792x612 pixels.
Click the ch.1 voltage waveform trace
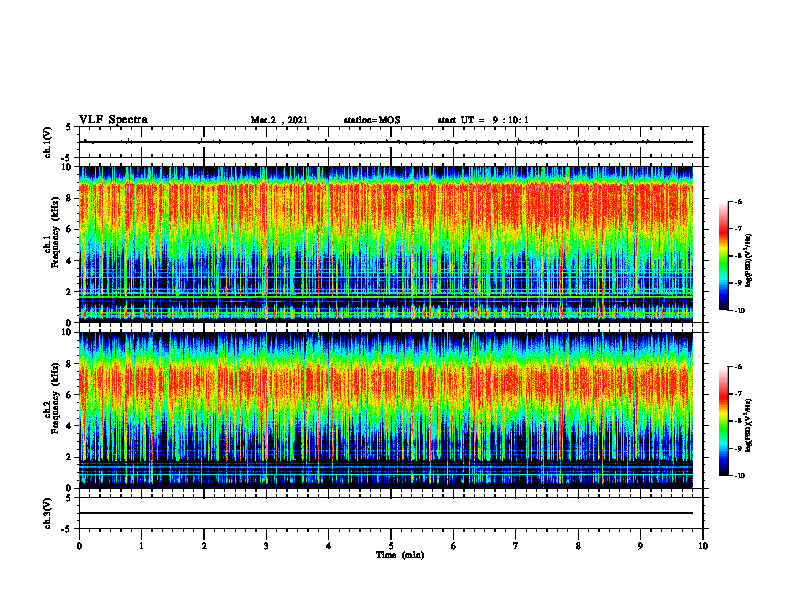point(386,142)
